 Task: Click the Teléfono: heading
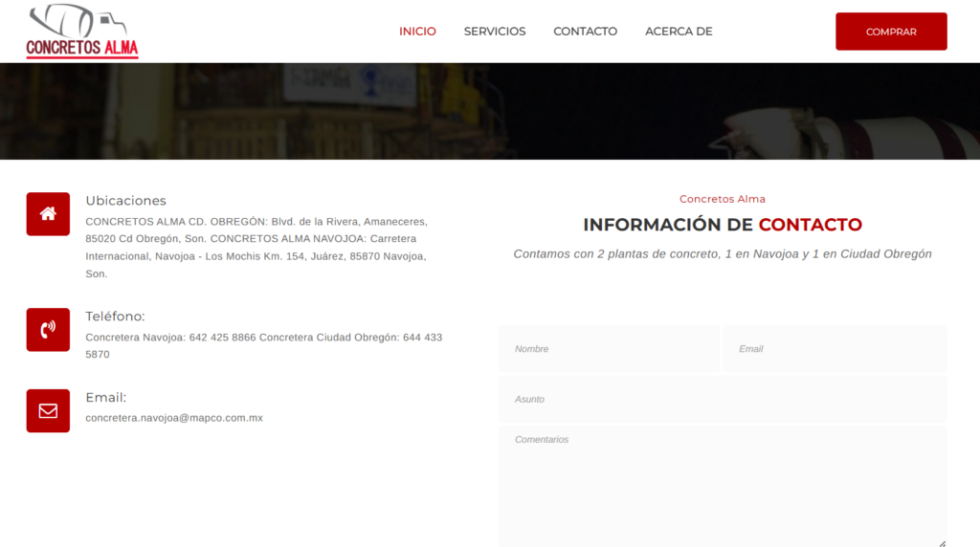115,316
